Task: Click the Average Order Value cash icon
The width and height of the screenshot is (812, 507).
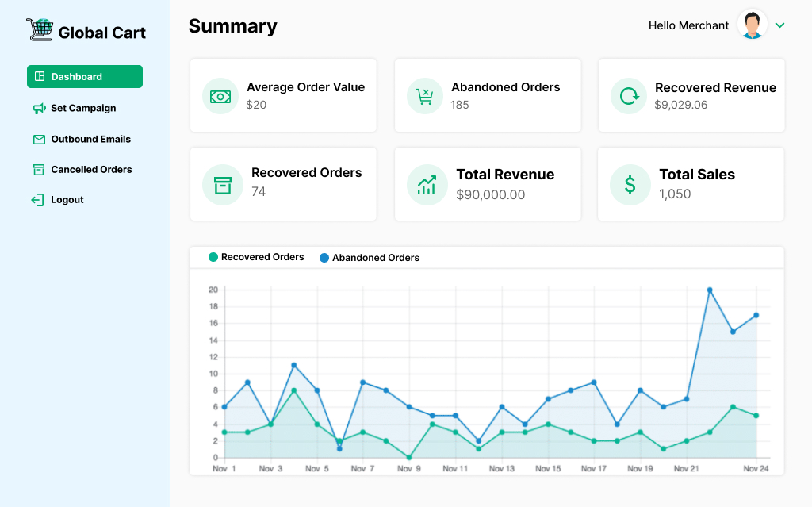Action: (x=220, y=96)
